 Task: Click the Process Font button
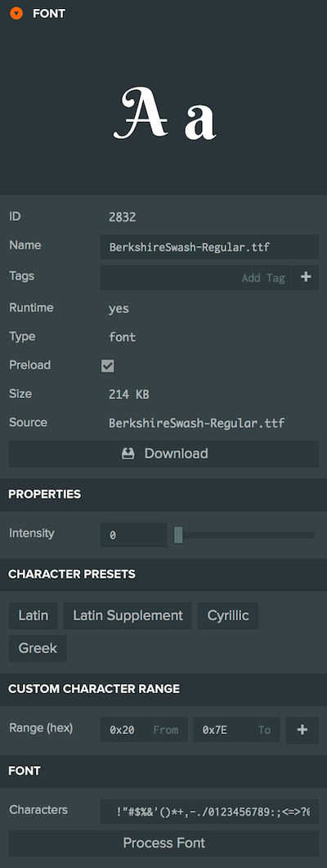(x=163, y=843)
